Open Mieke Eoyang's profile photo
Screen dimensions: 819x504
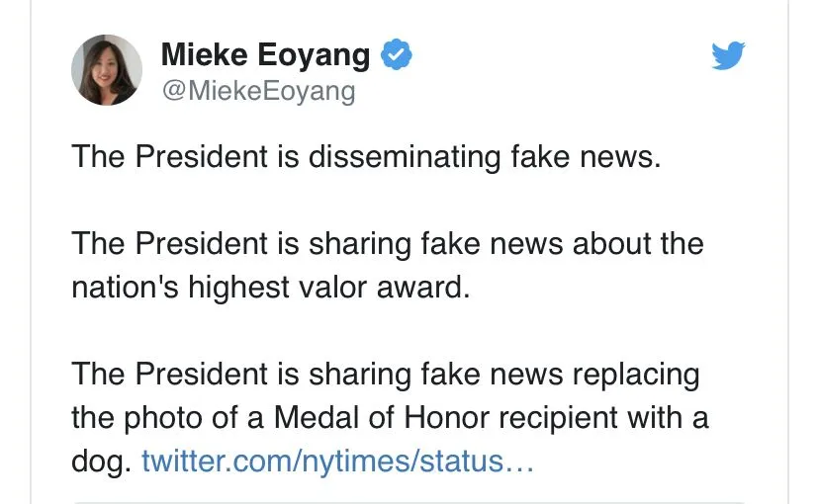point(107,70)
